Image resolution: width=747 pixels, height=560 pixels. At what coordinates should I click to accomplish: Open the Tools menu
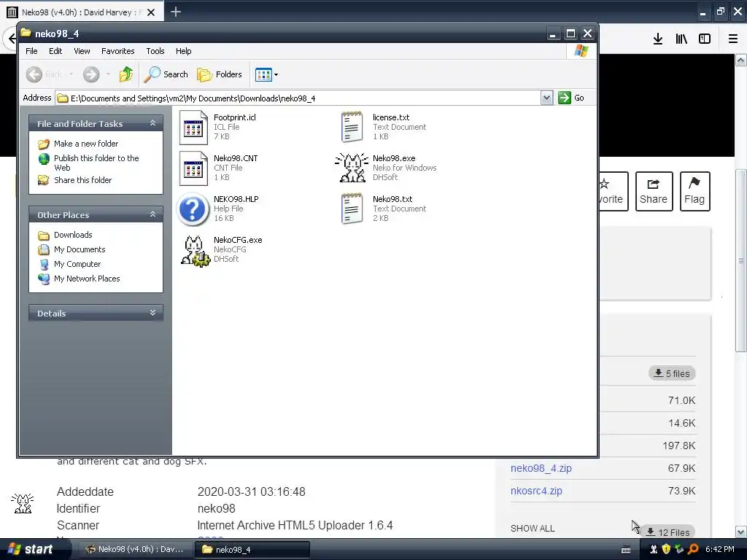(155, 51)
